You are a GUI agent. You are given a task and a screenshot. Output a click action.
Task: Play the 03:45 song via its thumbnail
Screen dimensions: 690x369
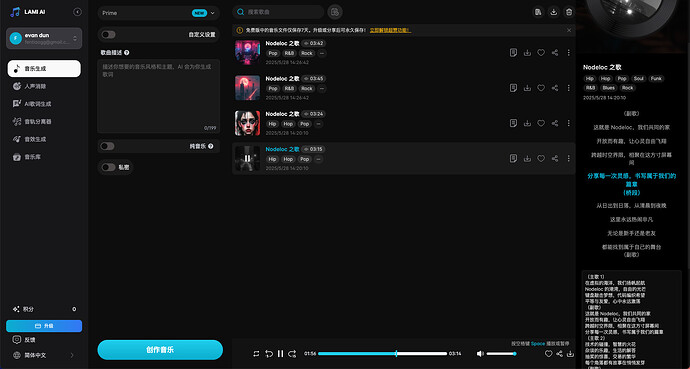click(x=247, y=88)
